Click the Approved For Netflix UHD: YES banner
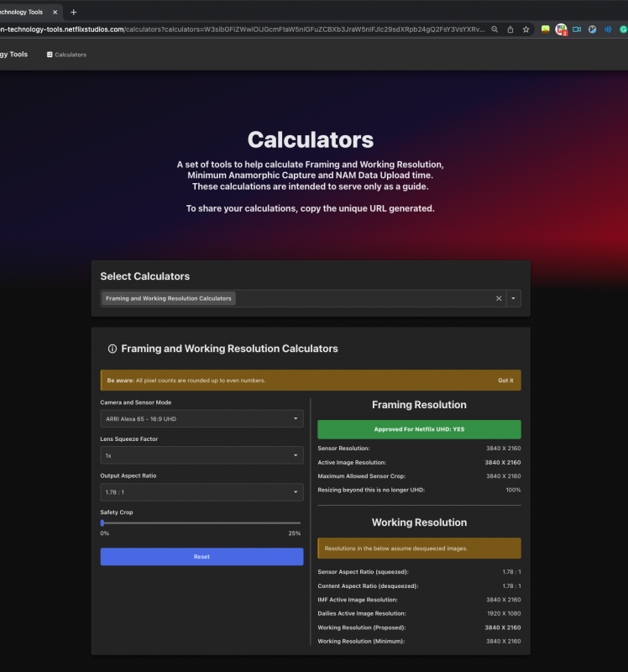The width and height of the screenshot is (628, 672). click(x=419, y=429)
